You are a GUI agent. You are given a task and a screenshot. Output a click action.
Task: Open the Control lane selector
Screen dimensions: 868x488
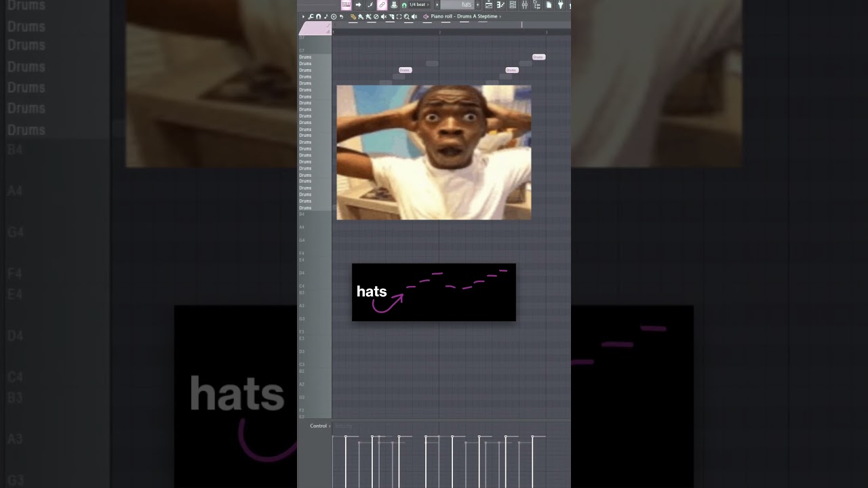pyautogui.click(x=320, y=426)
